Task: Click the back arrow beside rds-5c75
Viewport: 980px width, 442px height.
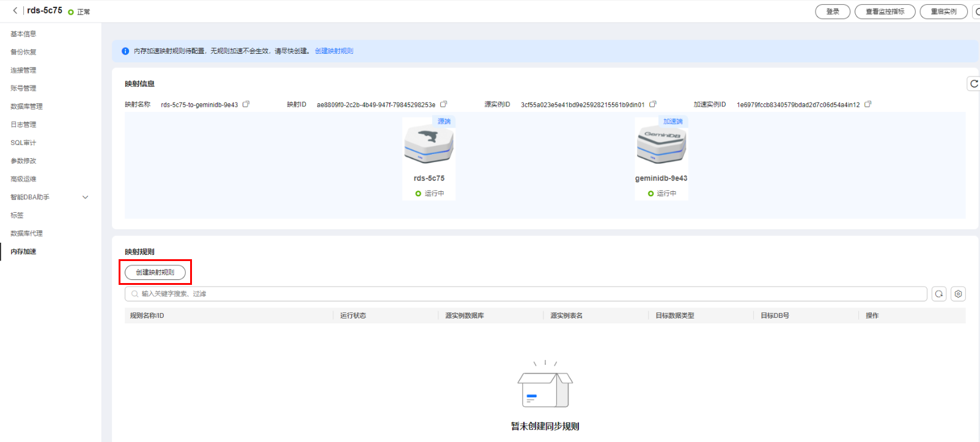Action: (15, 11)
